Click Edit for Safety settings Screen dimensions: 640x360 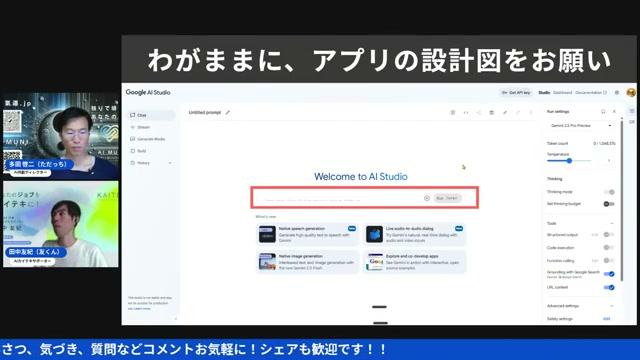pyautogui.click(x=607, y=319)
